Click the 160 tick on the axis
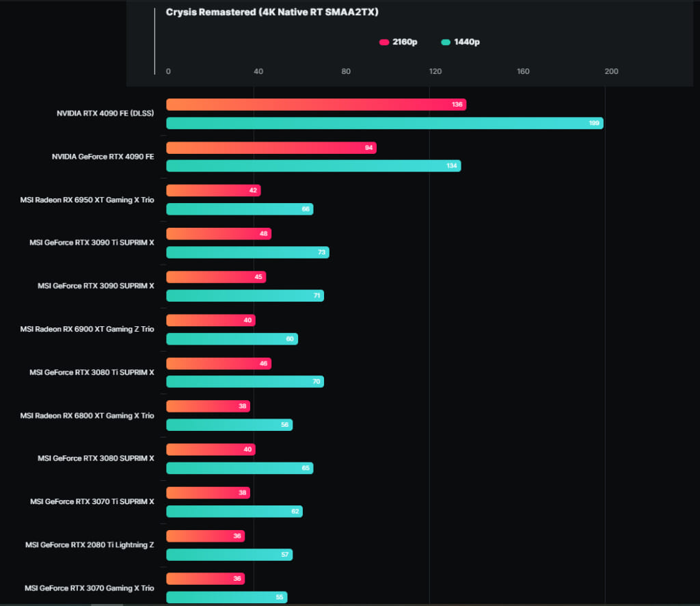Image resolution: width=700 pixels, height=606 pixels. coord(523,71)
